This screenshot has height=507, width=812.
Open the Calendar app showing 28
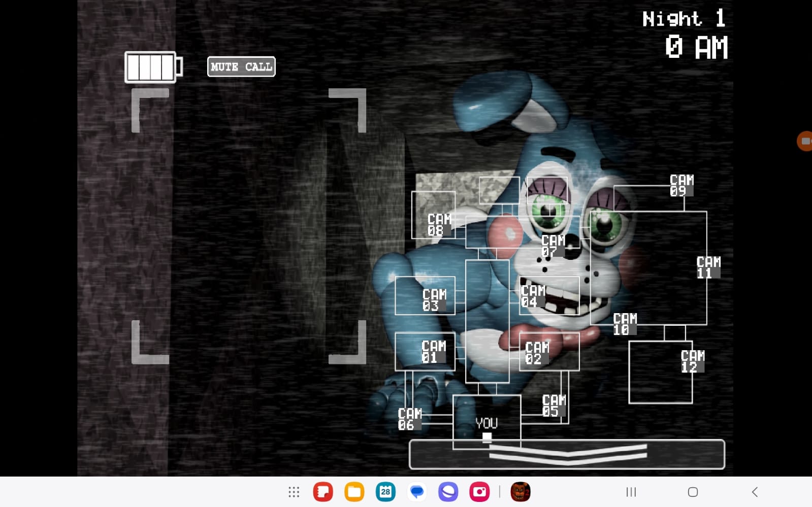(385, 492)
